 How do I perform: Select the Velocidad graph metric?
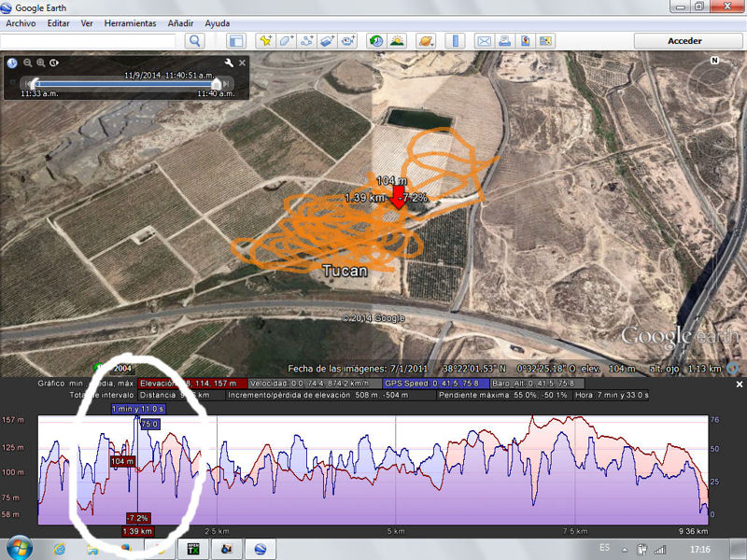pos(316,384)
